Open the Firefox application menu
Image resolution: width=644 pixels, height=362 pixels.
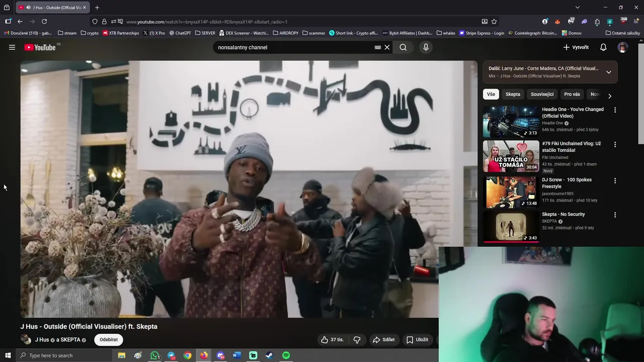coord(636,22)
